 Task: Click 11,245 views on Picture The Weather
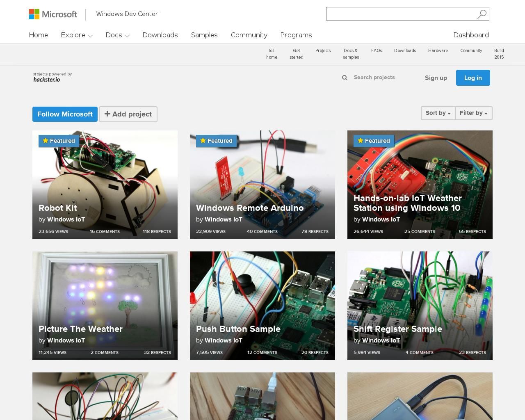click(52, 352)
